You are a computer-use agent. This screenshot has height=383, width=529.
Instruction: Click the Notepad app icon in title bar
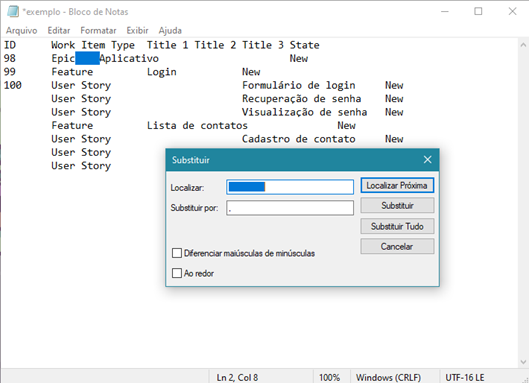[x=13, y=11]
